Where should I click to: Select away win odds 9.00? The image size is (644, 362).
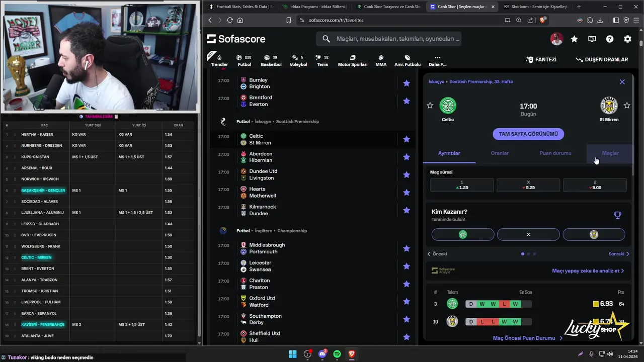click(x=595, y=185)
